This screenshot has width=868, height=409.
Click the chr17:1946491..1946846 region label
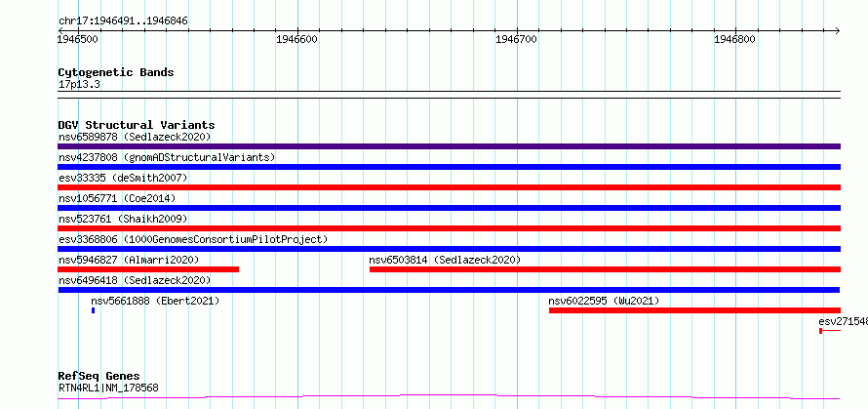tap(123, 21)
